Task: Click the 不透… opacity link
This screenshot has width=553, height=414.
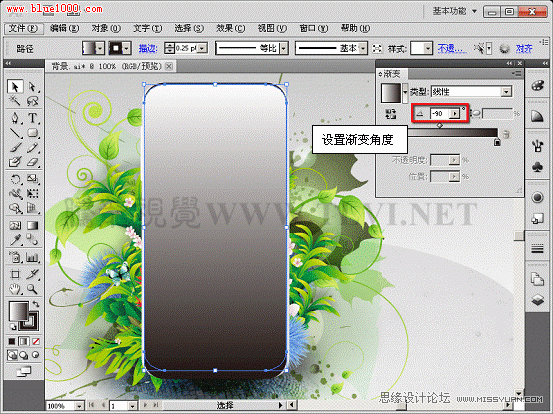Action: click(452, 48)
